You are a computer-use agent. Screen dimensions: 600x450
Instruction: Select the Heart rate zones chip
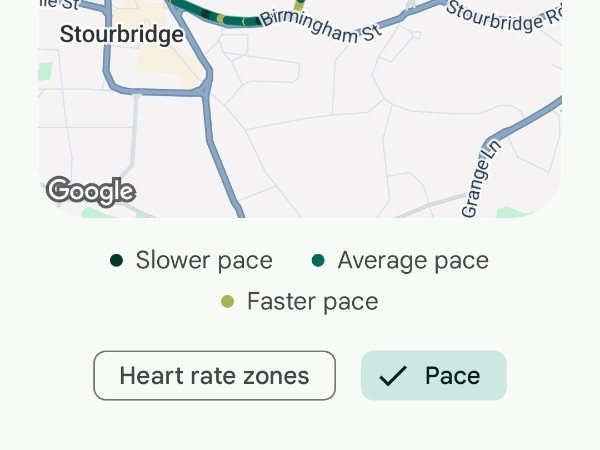(x=214, y=376)
